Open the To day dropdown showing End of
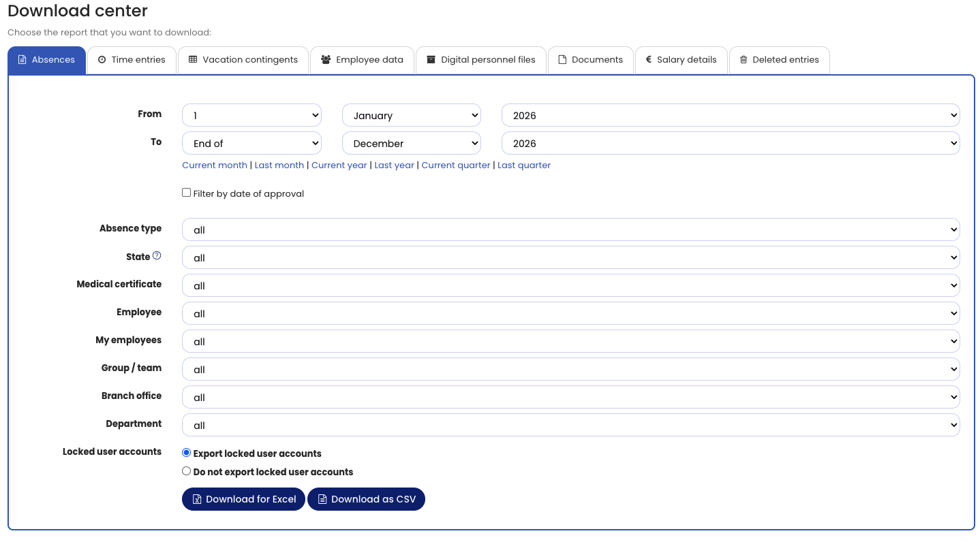This screenshot has width=980, height=542. tap(251, 144)
